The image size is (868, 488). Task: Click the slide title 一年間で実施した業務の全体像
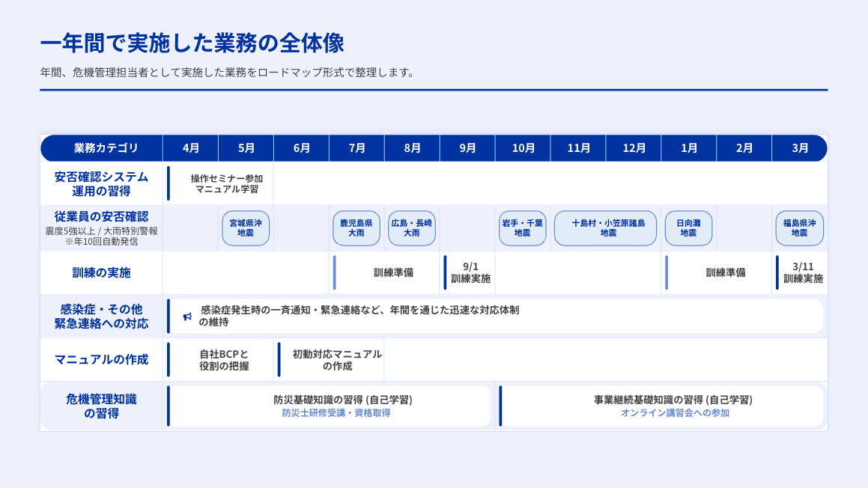(192, 43)
